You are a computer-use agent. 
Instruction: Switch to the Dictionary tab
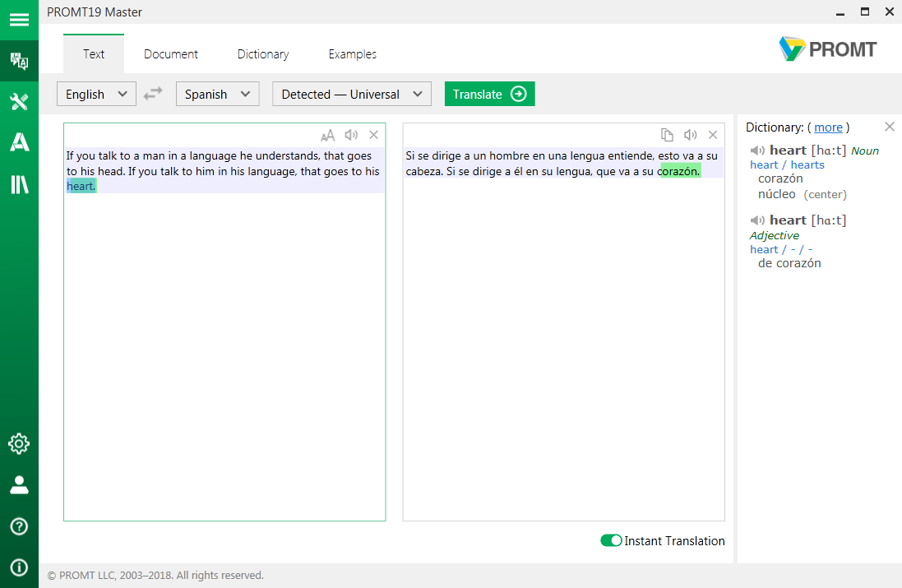coord(262,54)
